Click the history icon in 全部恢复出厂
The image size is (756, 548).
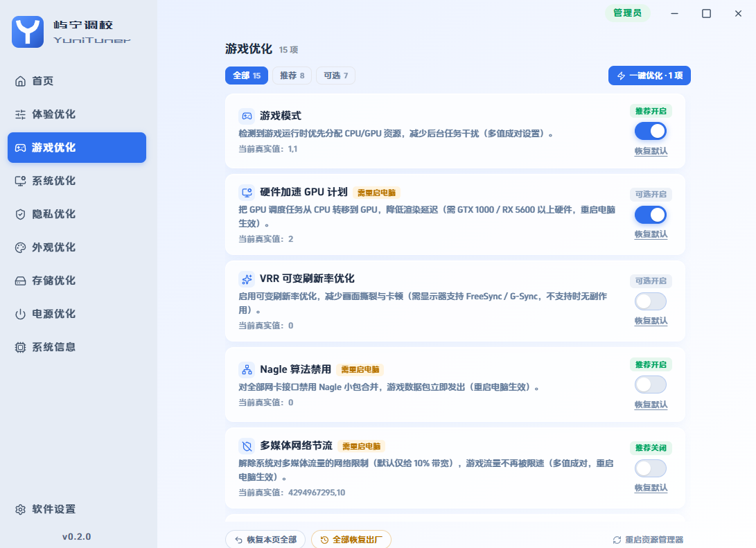click(x=324, y=540)
